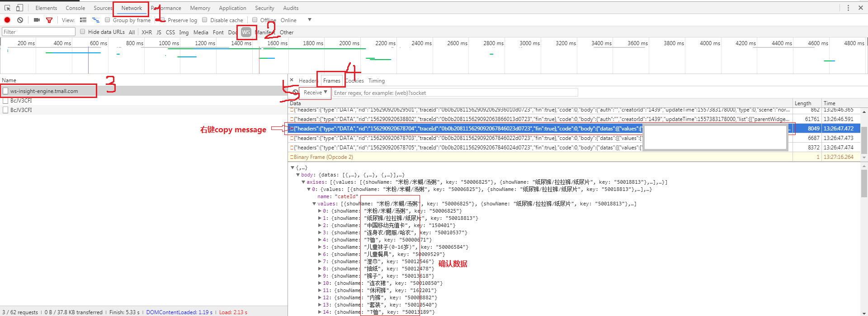
Task: Select the frame with rid 156290920678704
Action: point(574,129)
